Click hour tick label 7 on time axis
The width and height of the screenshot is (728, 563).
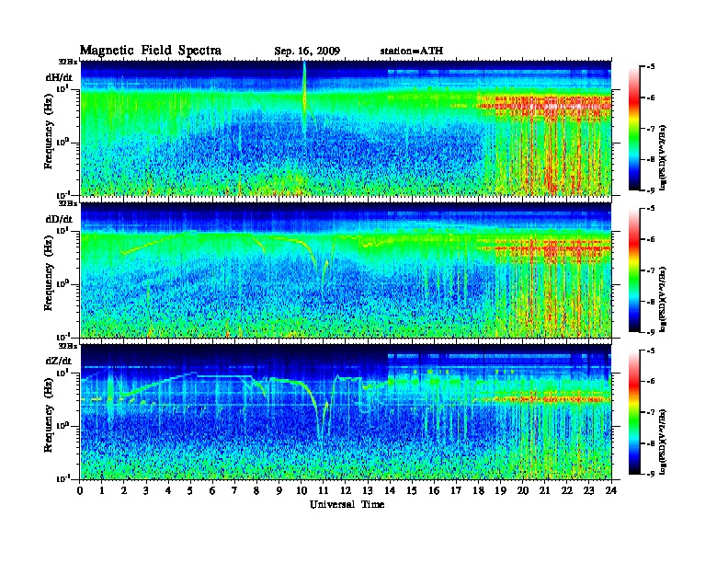[235, 491]
